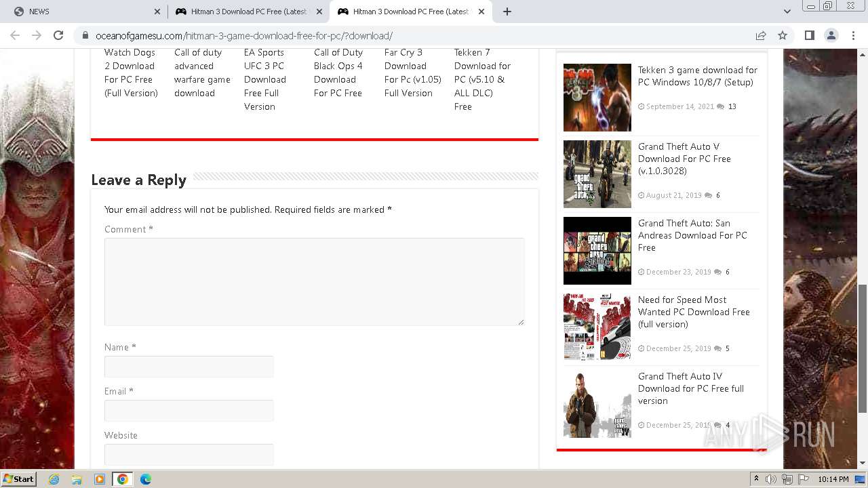Open media player from taskbar

click(100, 479)
